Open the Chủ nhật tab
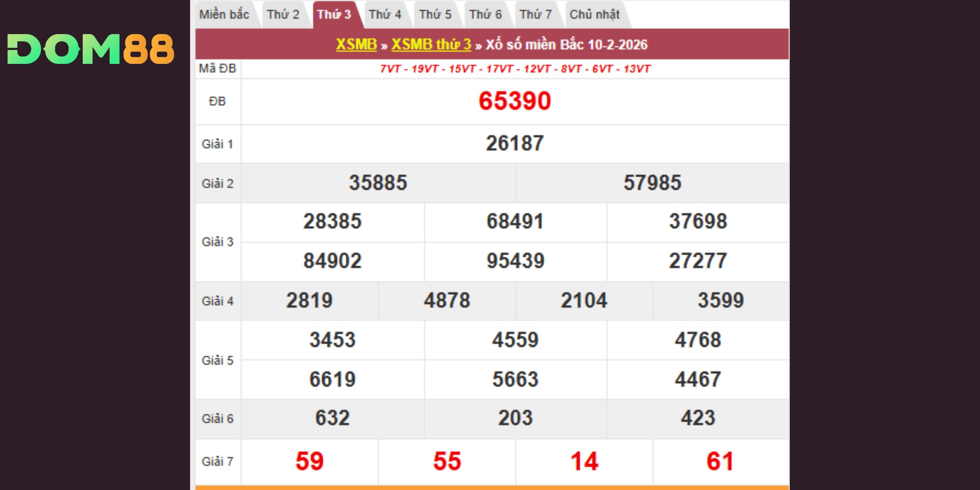This screenshot has height=490, width=980. coord(594,15)
